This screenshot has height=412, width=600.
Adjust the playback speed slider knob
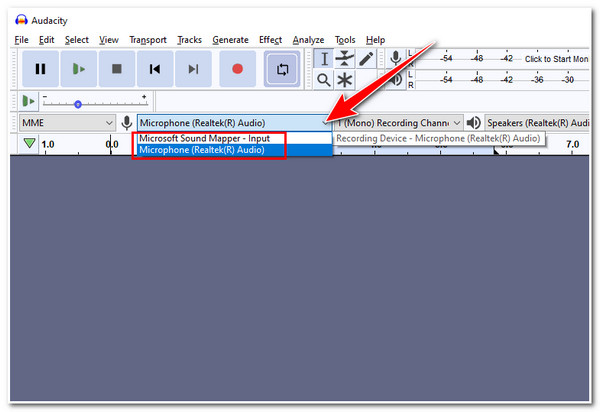78,104
